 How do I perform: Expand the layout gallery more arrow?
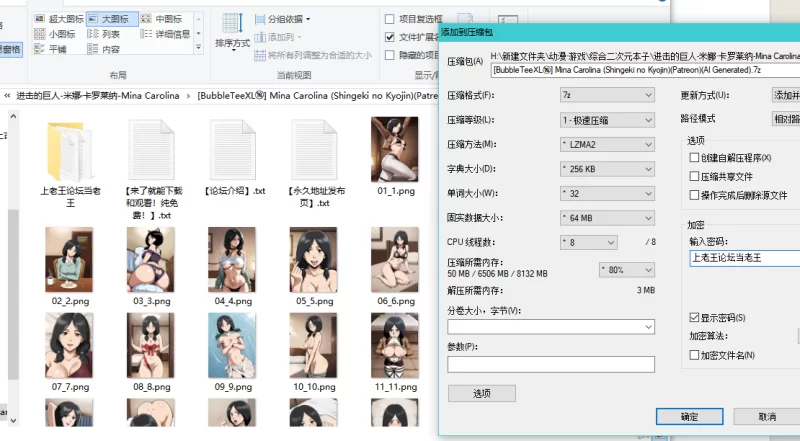point(198,48)
